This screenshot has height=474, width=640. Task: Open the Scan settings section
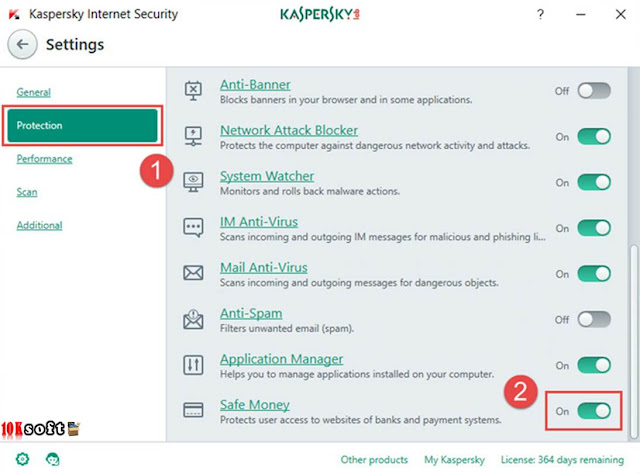pyautogui.click(x=27, y=192)
